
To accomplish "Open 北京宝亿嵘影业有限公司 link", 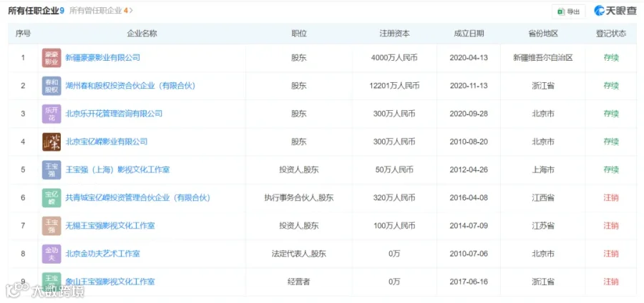I will (107, 142).
